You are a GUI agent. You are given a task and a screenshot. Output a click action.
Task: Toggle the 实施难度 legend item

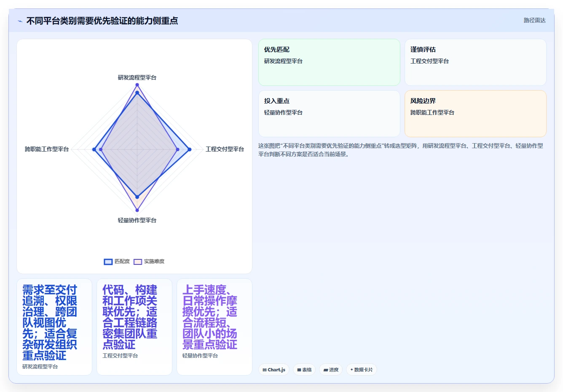(x=149, y=261)
